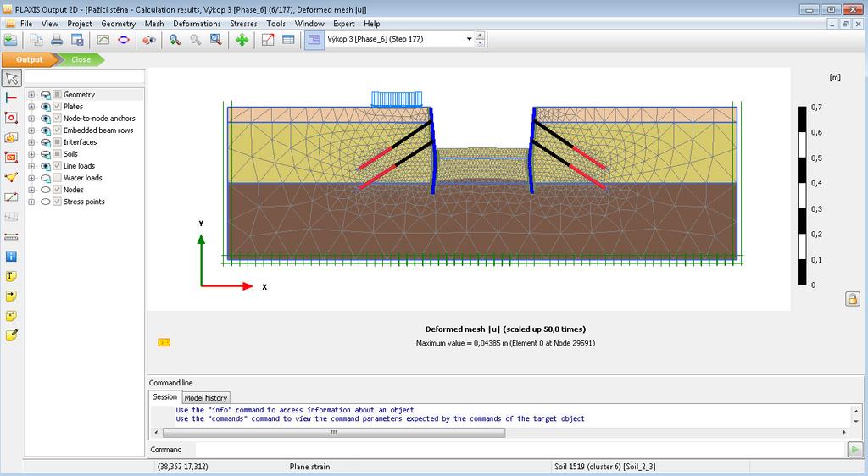Toggle Soils visibility eye icon
Viewport: 868px width, 476px height.
[46, 153]
